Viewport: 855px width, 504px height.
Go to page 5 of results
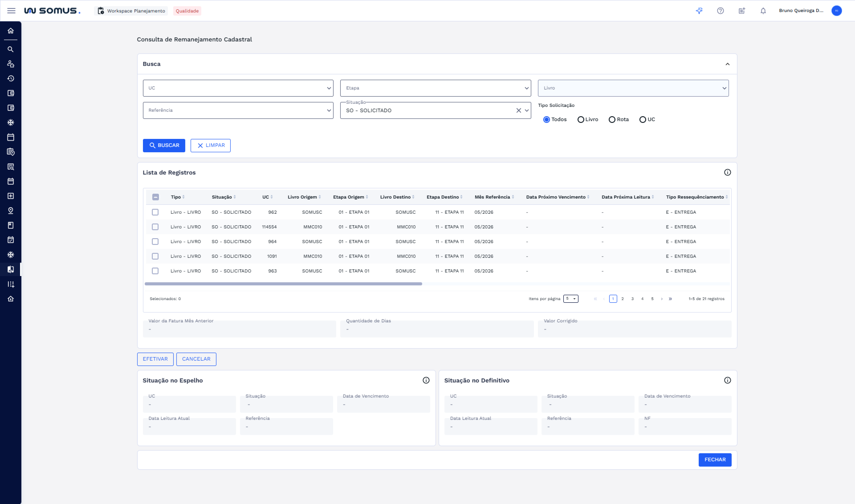tap(652, 299)
